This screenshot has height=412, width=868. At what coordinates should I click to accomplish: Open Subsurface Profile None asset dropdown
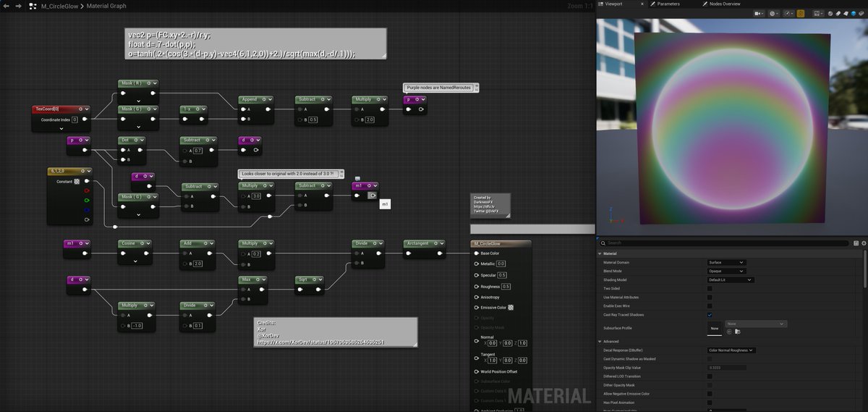[756, 324]
